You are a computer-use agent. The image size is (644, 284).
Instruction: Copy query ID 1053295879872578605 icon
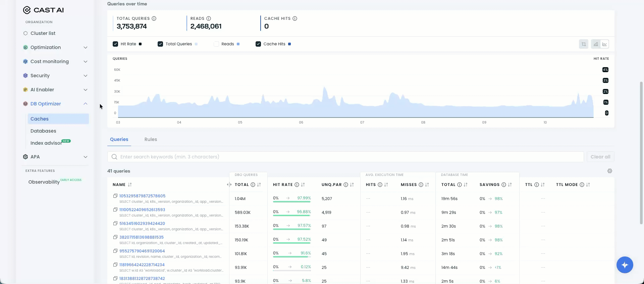click(x=115, y=196)
